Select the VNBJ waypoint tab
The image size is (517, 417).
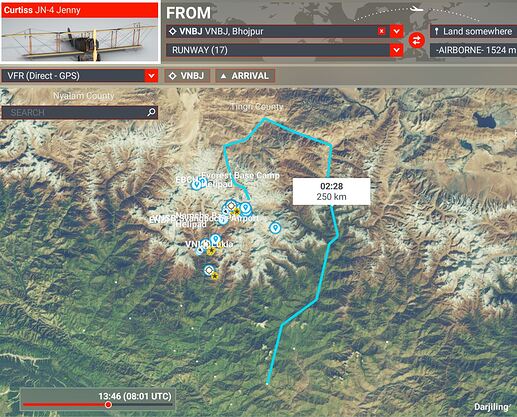pyautogui.click(x=187, y=76)
